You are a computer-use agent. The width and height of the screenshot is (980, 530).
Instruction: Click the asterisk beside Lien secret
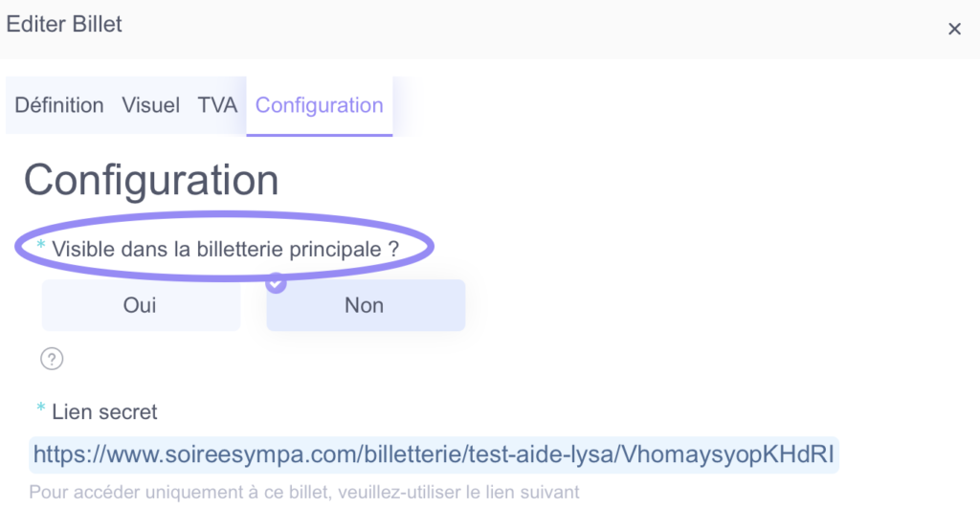coord(40,408)
